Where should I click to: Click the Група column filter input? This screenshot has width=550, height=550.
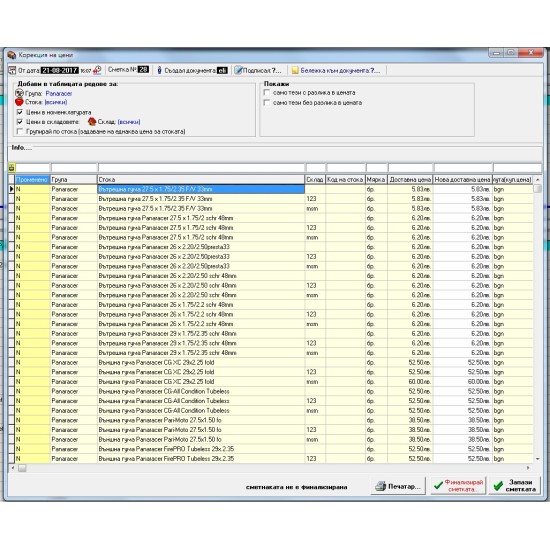[x=74, y=168]
